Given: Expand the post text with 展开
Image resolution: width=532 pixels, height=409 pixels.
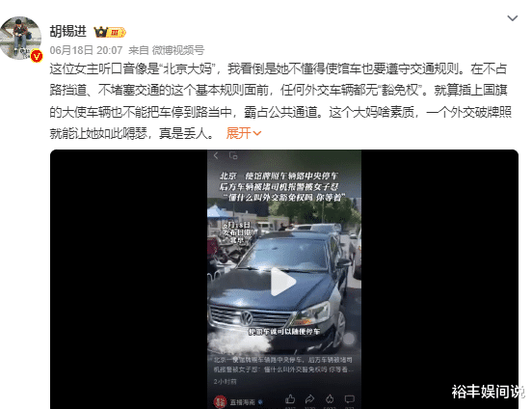Looking at the screenshot, I should [x=244, y=133].
